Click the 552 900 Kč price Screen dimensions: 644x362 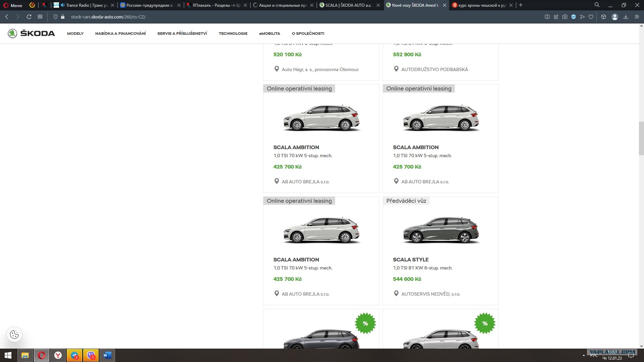coord(407,54)
